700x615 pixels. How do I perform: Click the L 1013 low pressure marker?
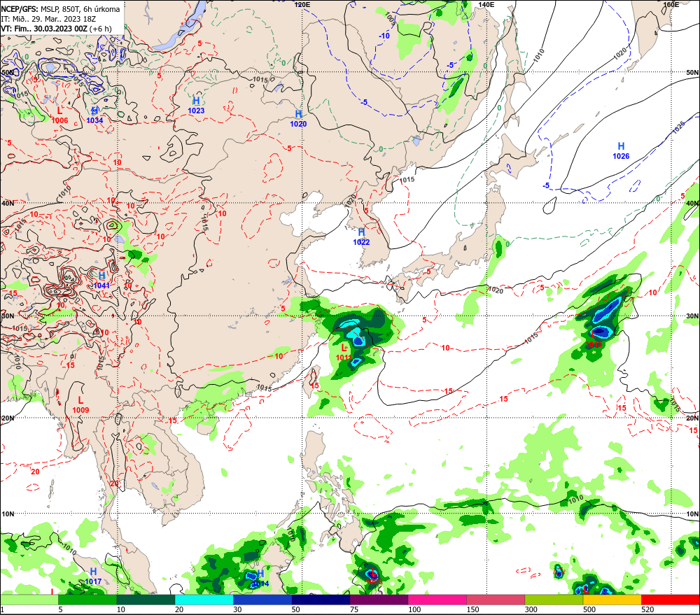tap(594, 339)
